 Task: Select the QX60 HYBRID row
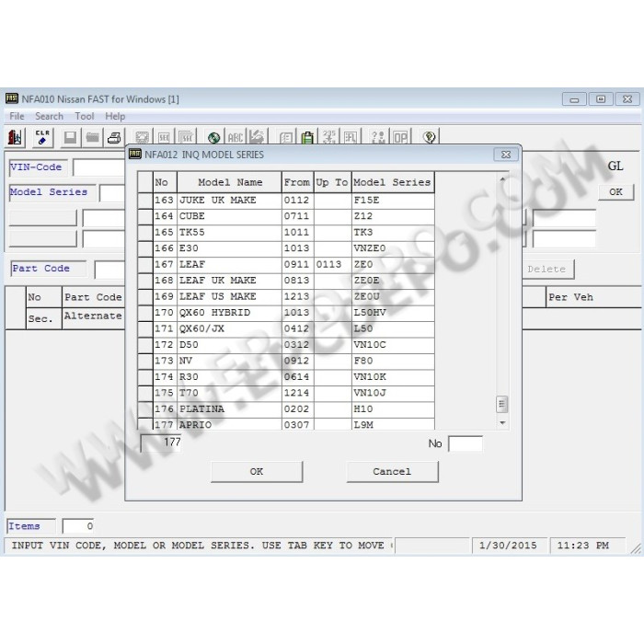[286, 313]
